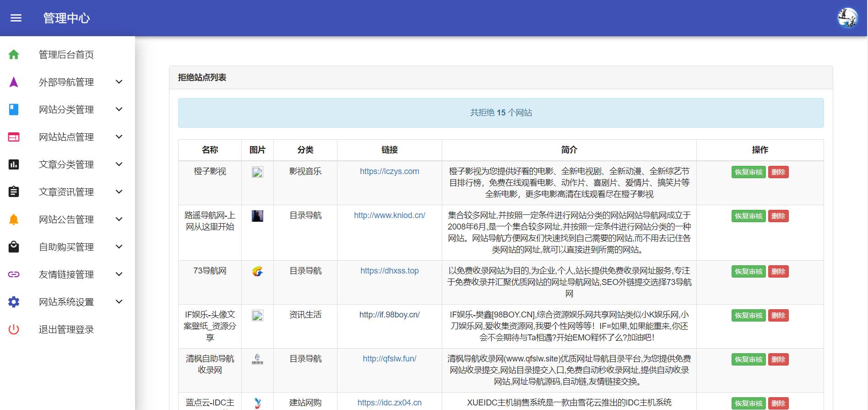This screenshot has width=868, height=410.
Task: Expand the 文章资讯管理 chevron
Action: (119, 192)
